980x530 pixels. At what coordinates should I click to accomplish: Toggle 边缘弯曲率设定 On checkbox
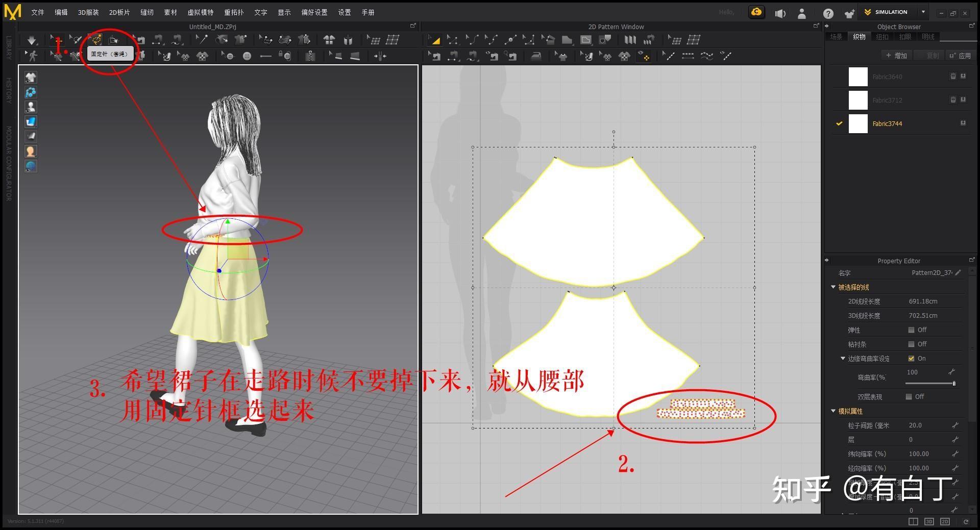point(911,359)
